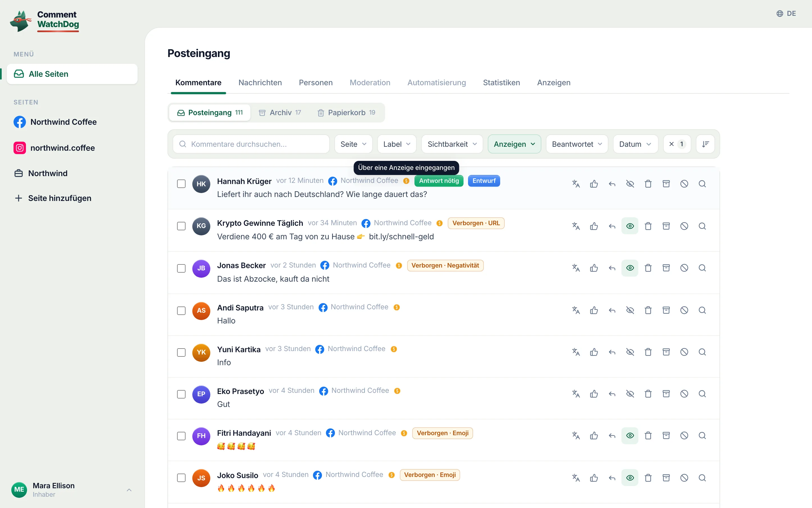This screenshot has width=812, height=508.
Task: Block user Jonas Becker with the ban icon
Action: (x=684, y=268)
